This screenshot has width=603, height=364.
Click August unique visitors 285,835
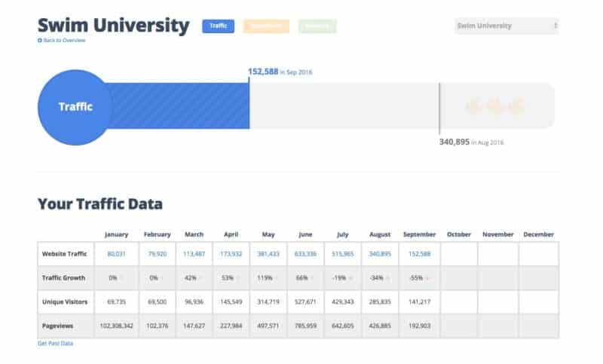[x=380, y=301]
